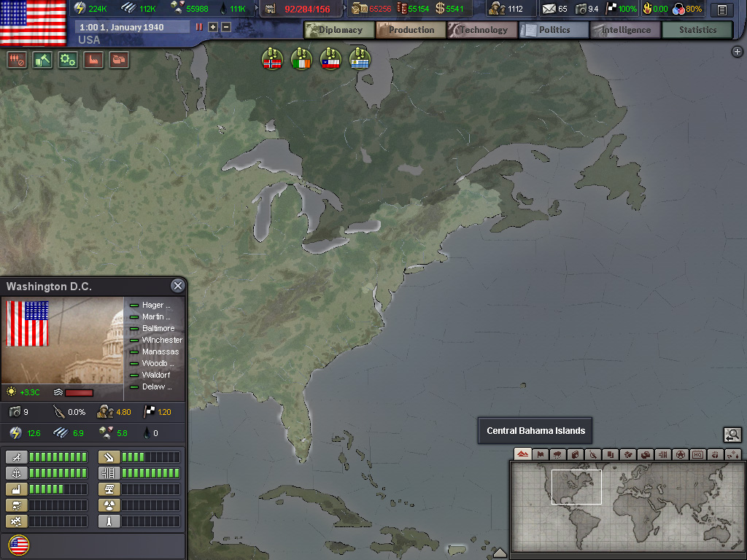Select the briefcases map mode
Image resolution: width=747 pixels, height=560 pixels.
(645, 454)
